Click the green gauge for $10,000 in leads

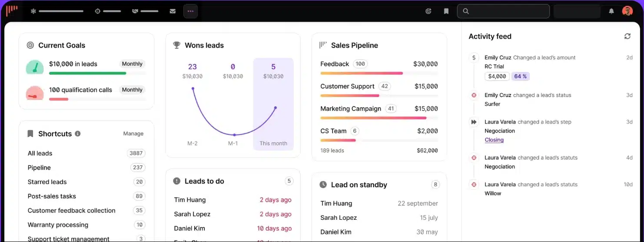(x=35, y=67)
